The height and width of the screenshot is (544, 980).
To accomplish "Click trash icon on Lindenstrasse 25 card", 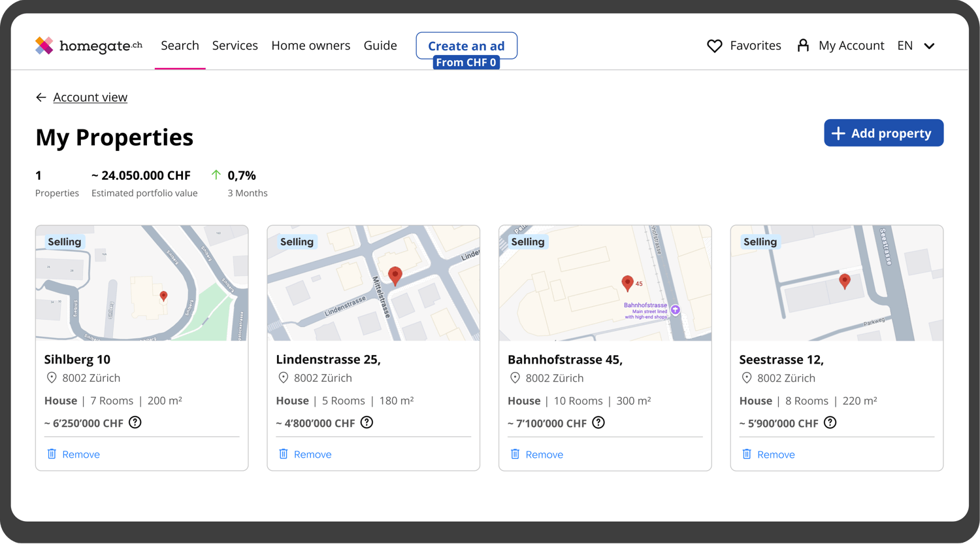I will coord(284,454).
